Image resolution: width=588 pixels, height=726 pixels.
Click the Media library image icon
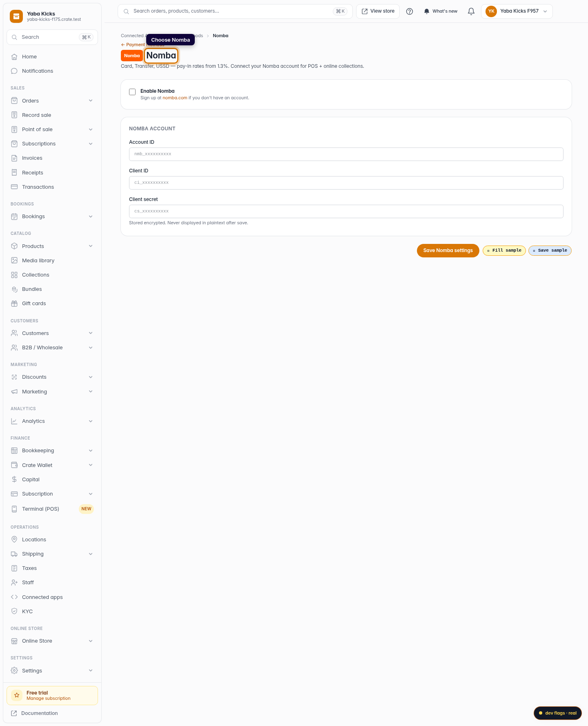coord(14,261)
